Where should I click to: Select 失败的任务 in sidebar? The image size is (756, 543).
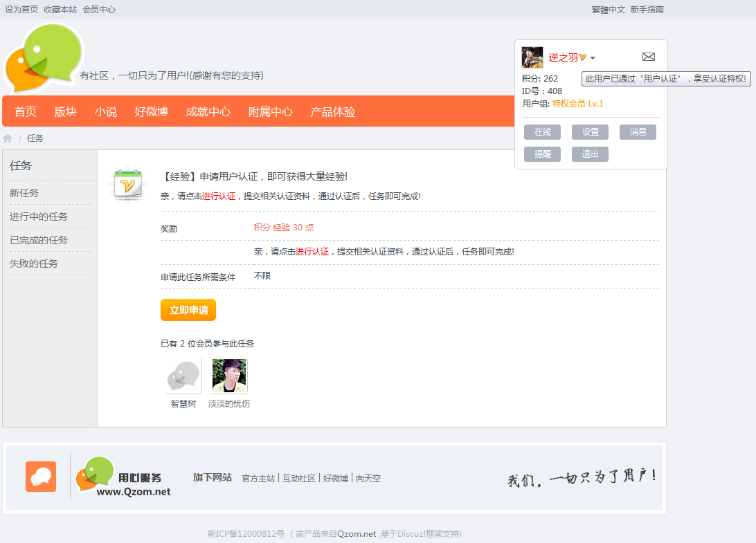(34, 264)
